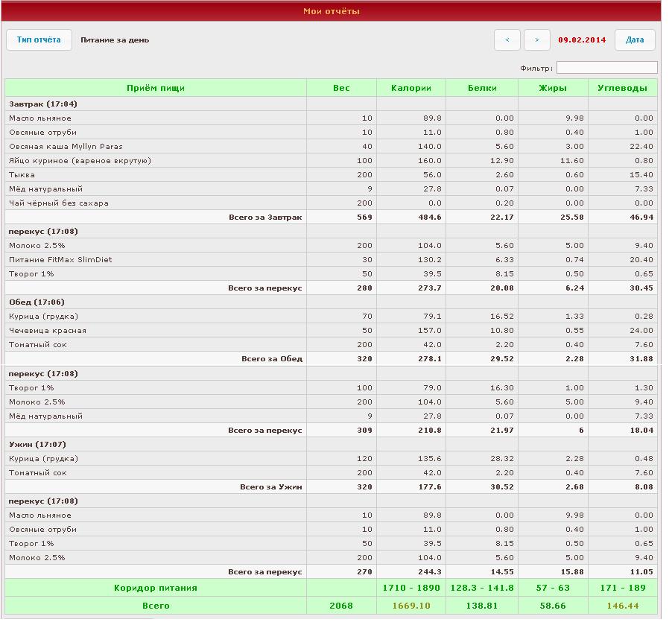Click the Всего grand total row label
This screenshot has height=628, width=672.
coord(156,606)
